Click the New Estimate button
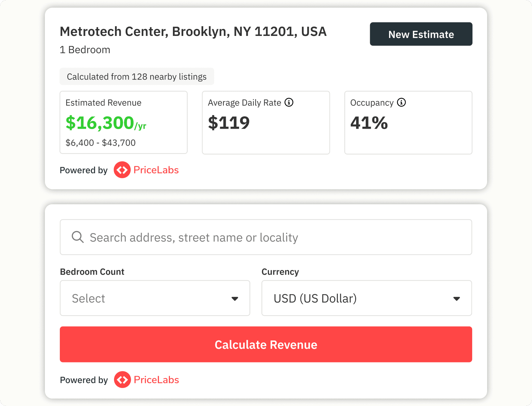The width and height of the screenshot is (532, 406). coord(421,34)
